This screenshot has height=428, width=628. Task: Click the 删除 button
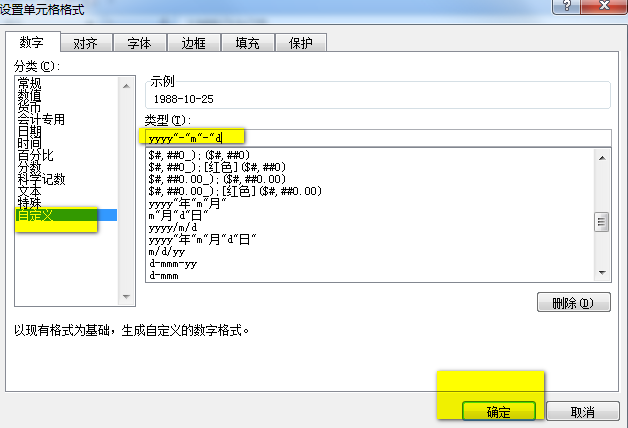click(x=574, y=303)
